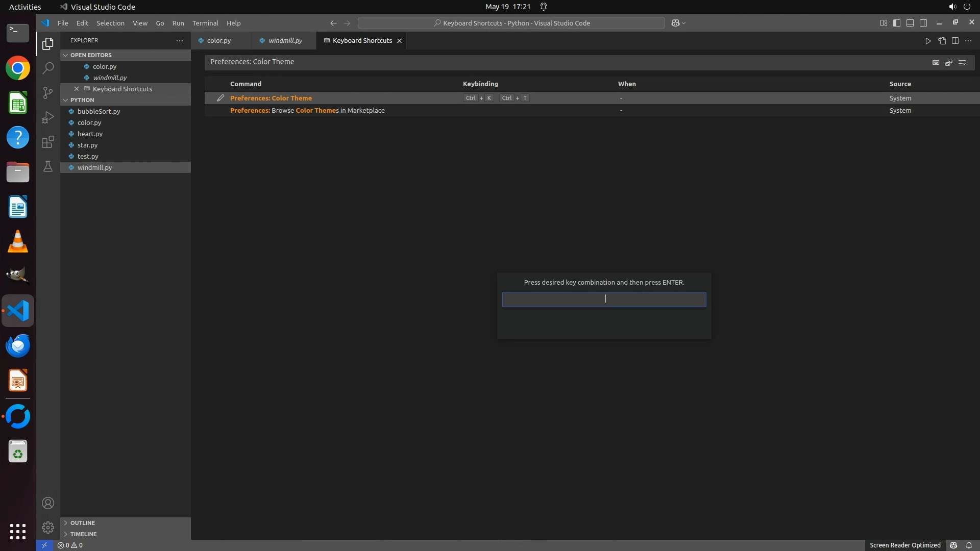Image resolution: width=980 pixels, height=551 pixels.
Task: Click Run Python File play icon
Action: tap(928, 41)
